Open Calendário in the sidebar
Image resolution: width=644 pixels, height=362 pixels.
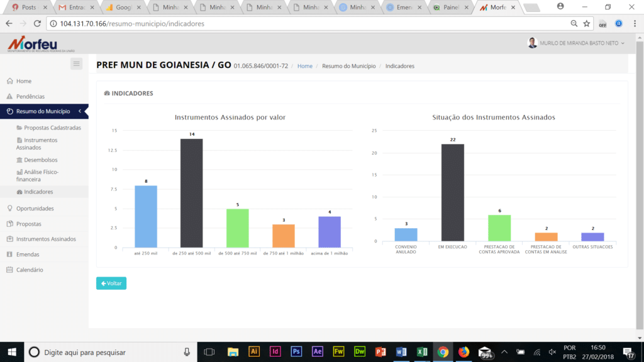click(30, 270)
